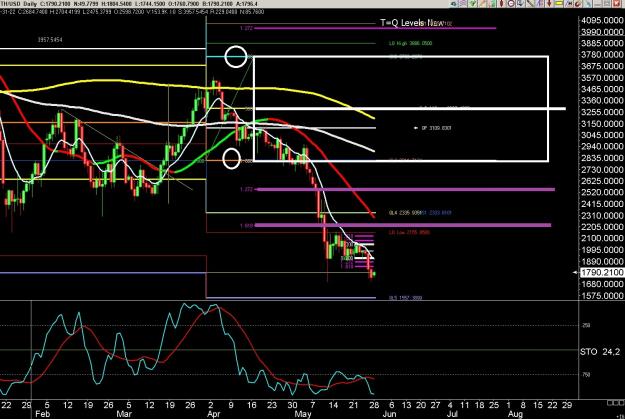Click 4095.0000 on the price scale
The image size is (625, 419).
tap(602, 20)
